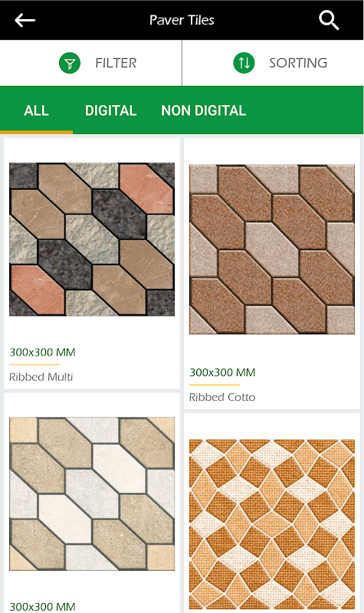The height and width of the screenshot is (613, 364).
Task: Tap the green funnel filter icon
Action: [x=70, y=63]
